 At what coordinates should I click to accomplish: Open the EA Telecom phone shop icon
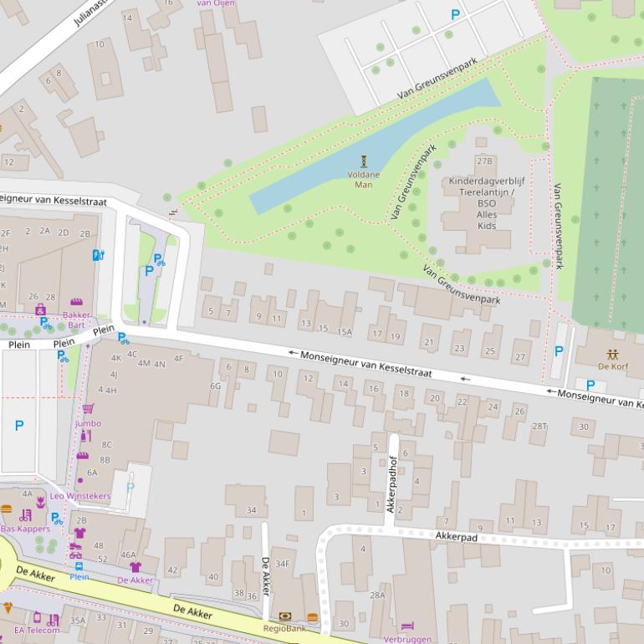click(36, 619)
